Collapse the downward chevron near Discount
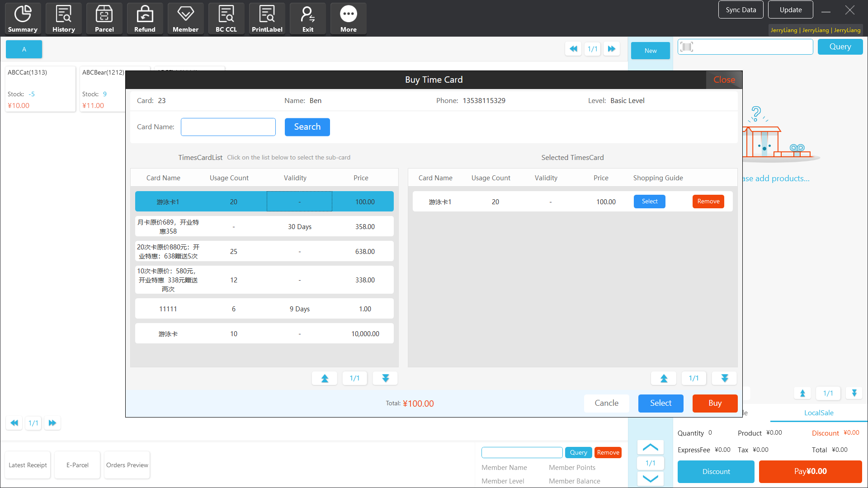The height and width of the screenshot is (488, 868). point(650,479)
